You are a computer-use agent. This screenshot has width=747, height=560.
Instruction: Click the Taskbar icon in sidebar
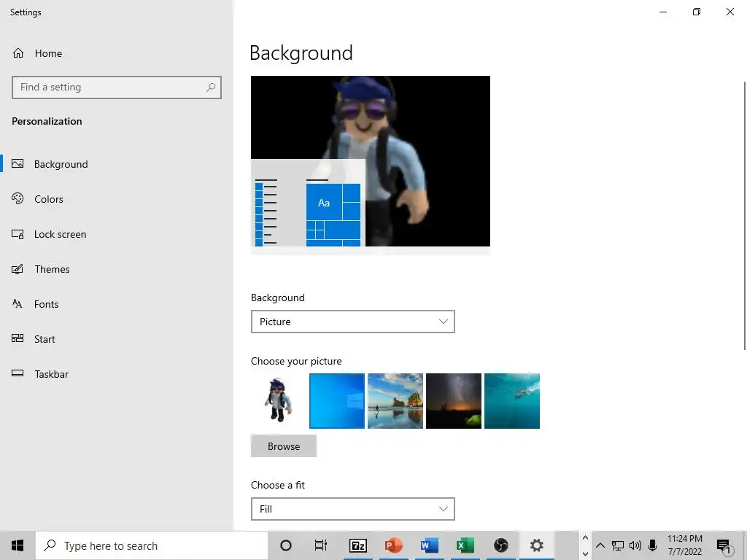coord(18,373)
